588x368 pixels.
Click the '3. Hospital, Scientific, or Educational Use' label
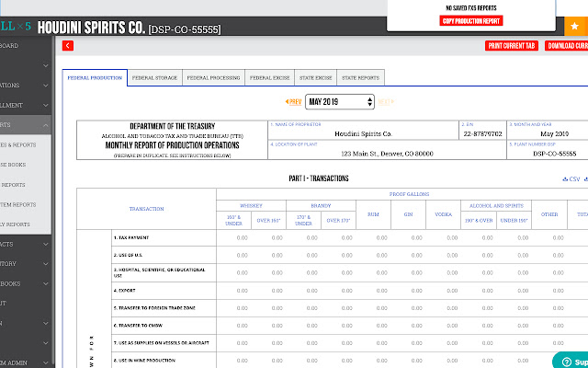pyautogui.click(x=159, y=272)
